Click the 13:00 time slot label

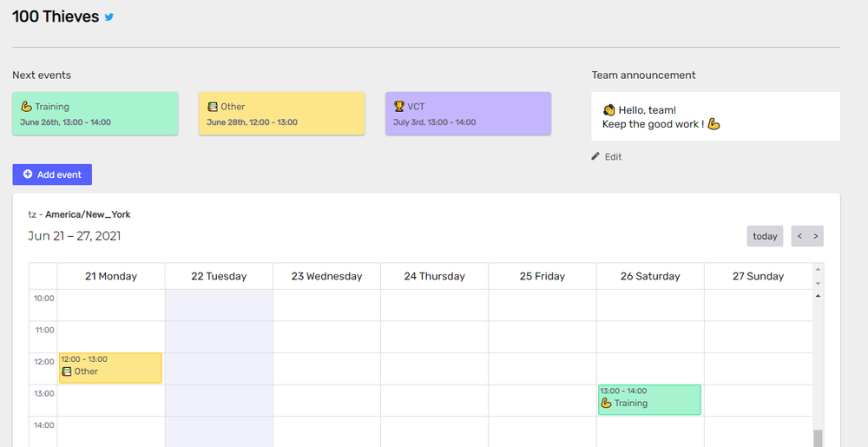coord(43,393)
